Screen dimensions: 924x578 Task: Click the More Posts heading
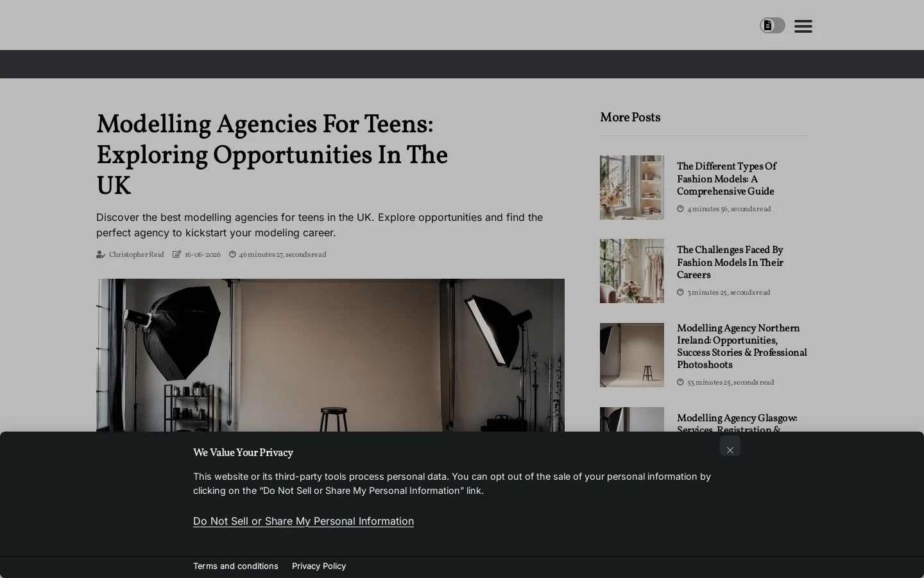[630, 118]
